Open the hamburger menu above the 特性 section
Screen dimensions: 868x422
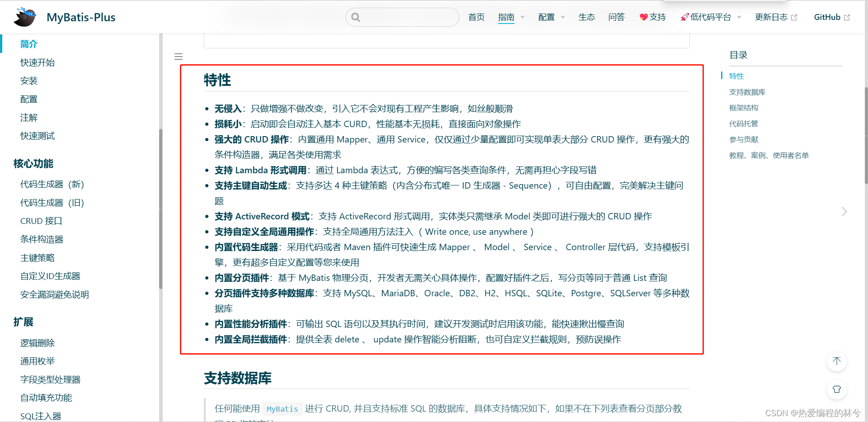[x=179, y=56]
